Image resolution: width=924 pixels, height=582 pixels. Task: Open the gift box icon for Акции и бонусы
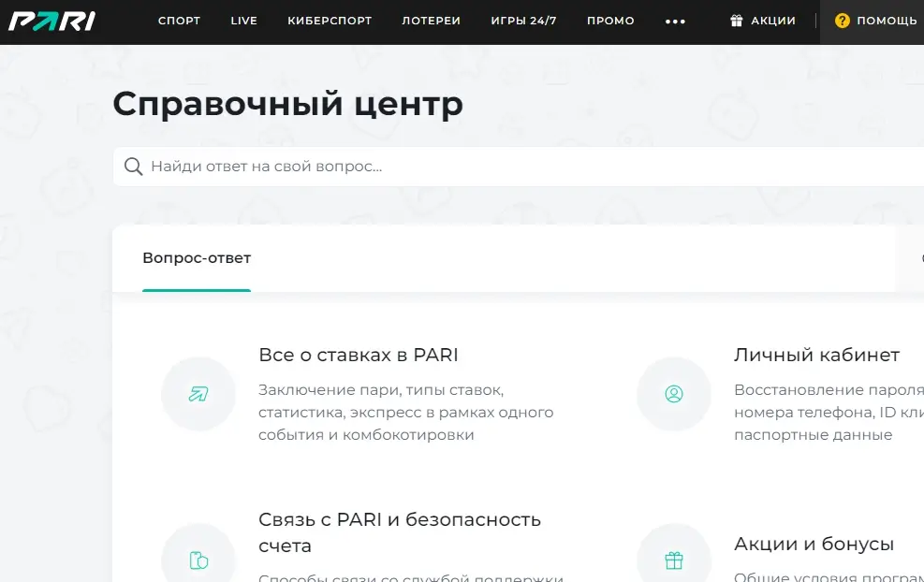point(673,559)
